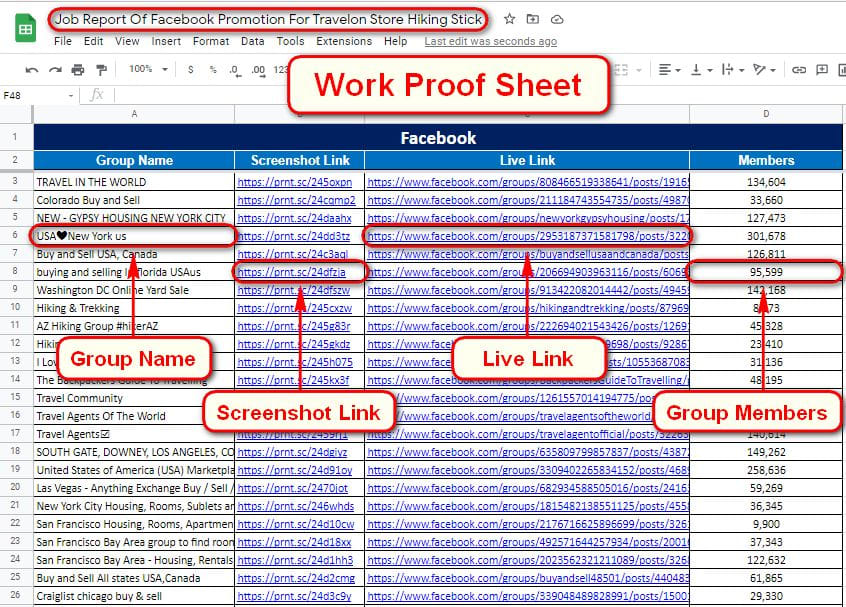
Task: Undo the last action
Action: (32, 70)
